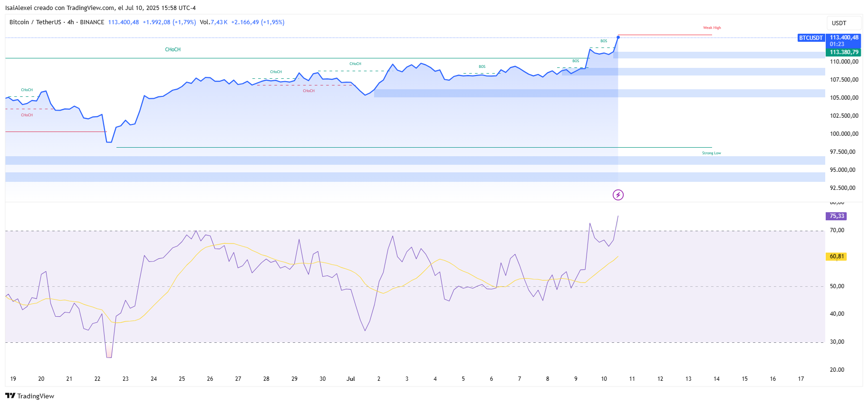This screenshot has height=405, width=868.
Task: Click the BINANCE exchange name in the header
Action: (x=92, y=22)
